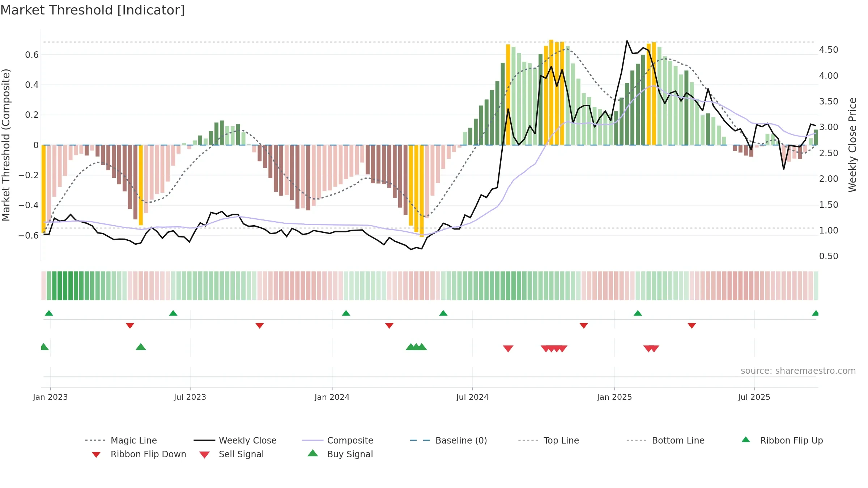Click the −0.6 left-axis tick label
Screen dimensions: 868x488
pyautogui.click(x=29, y=236)
